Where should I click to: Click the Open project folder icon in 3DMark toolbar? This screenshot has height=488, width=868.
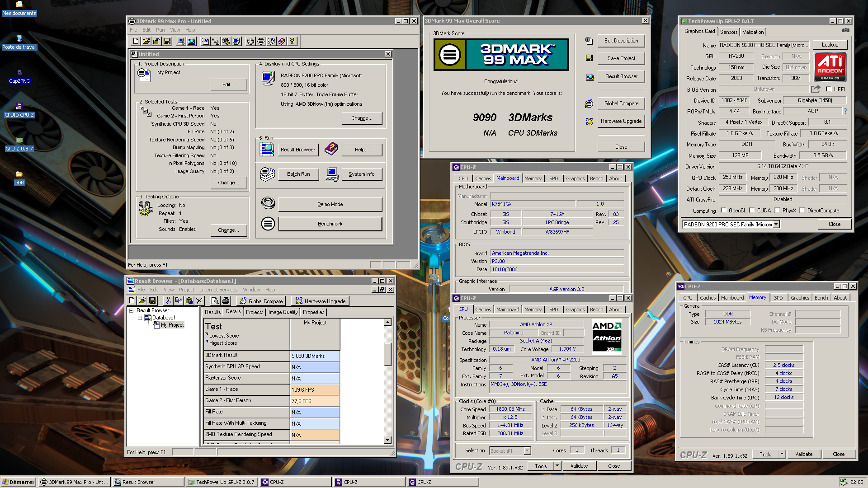pyautogui.click(x=146, y=41)
